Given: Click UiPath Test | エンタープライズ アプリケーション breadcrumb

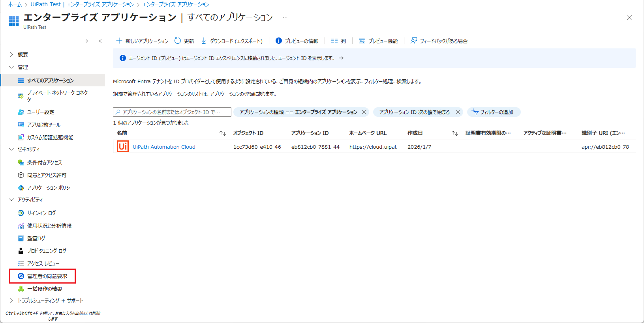Looking at the screenshot, I should [82, 4].
